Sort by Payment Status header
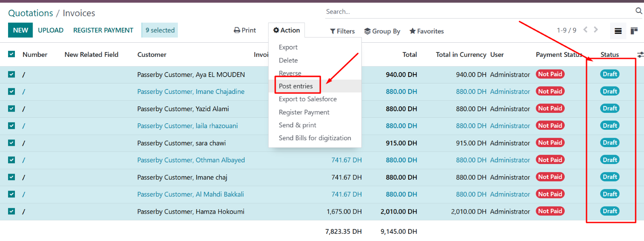644x241 pixels. coord(559,54)
